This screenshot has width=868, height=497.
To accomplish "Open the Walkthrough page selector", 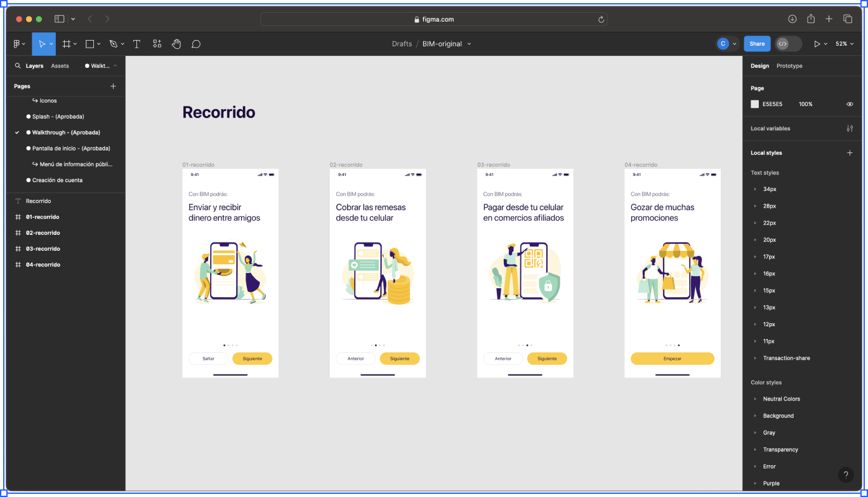I will [x=101, y=66].
